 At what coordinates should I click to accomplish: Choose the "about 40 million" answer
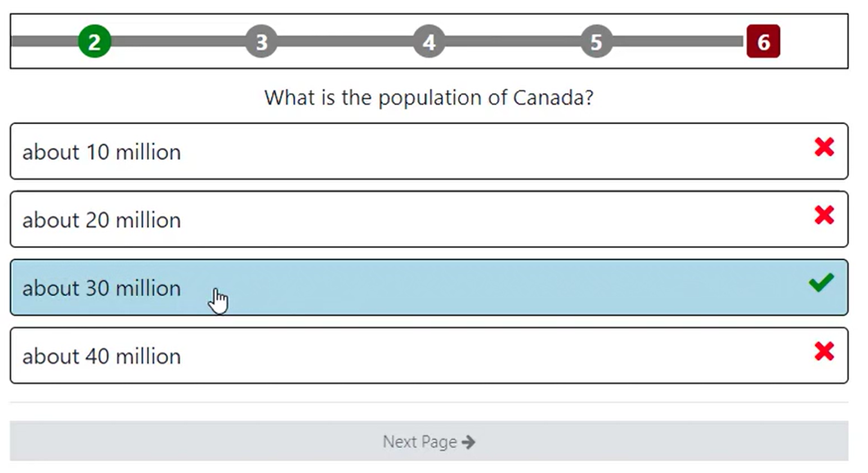click(x=101, y=356)
